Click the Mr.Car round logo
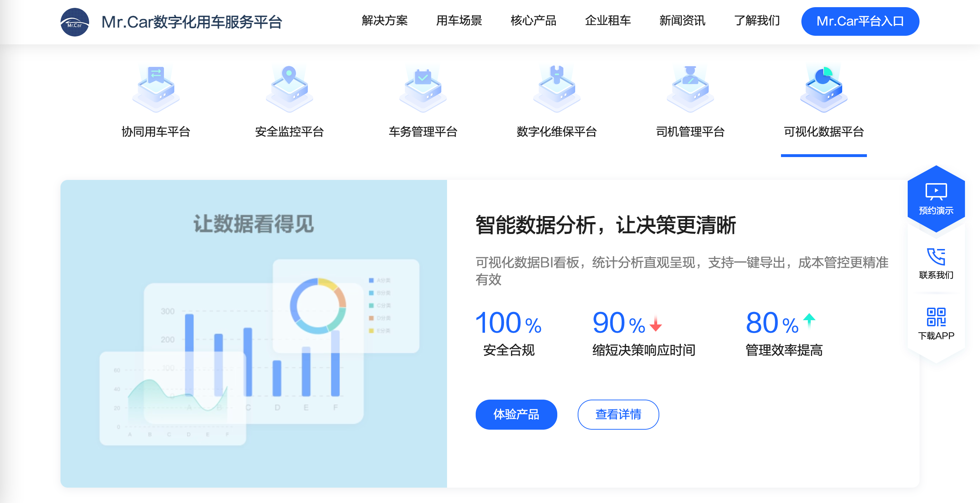 coord(74,22)
